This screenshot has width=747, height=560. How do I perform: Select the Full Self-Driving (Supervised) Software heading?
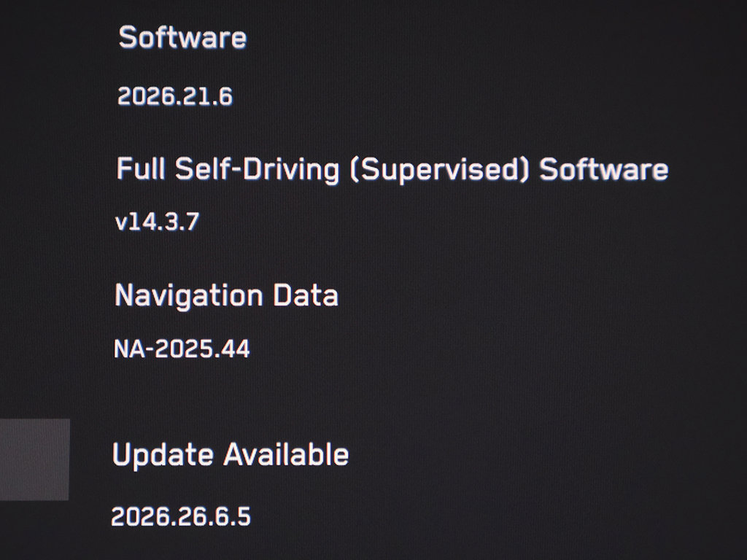pos(392,170)
